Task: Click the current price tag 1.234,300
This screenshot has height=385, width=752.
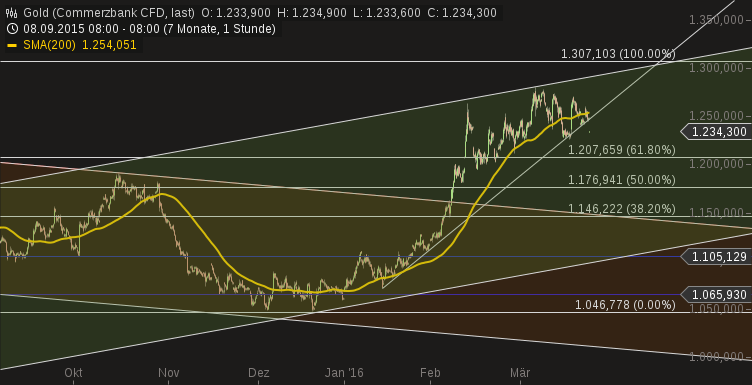Action: point(717,131)
